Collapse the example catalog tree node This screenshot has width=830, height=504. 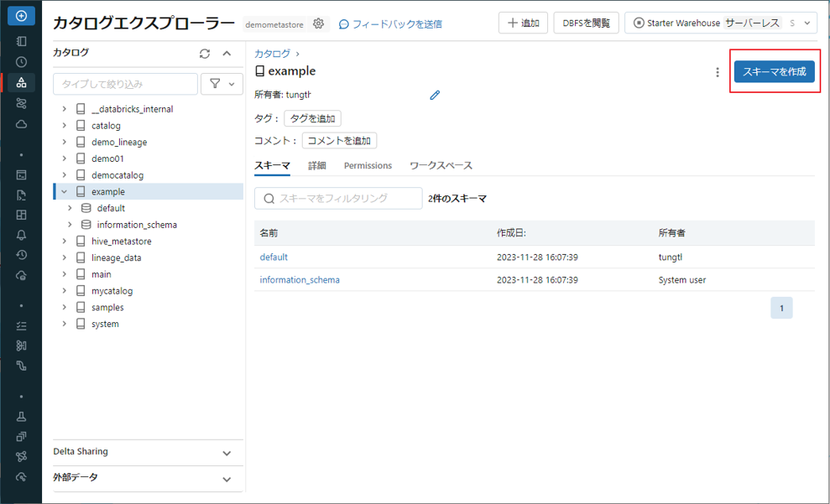point(65,192)
